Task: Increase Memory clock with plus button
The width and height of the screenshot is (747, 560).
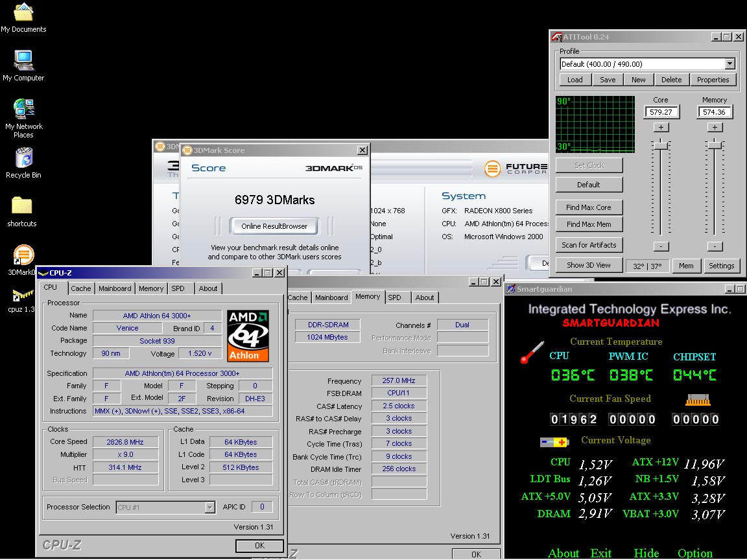Action: [715, 127]
